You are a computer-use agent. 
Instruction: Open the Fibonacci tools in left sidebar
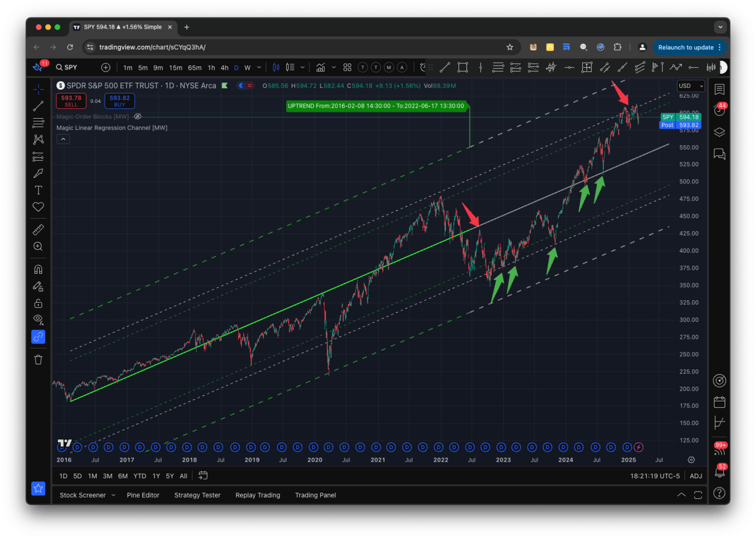coord(39,123)
